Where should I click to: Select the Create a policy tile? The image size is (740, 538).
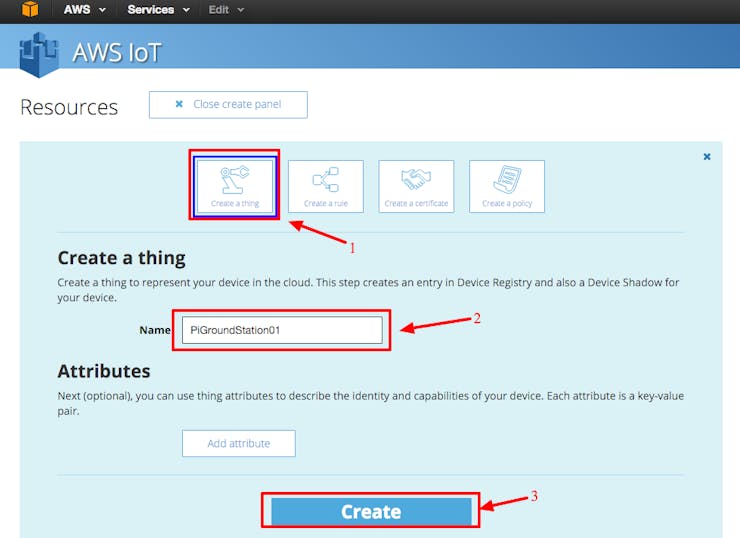[507, 186]
